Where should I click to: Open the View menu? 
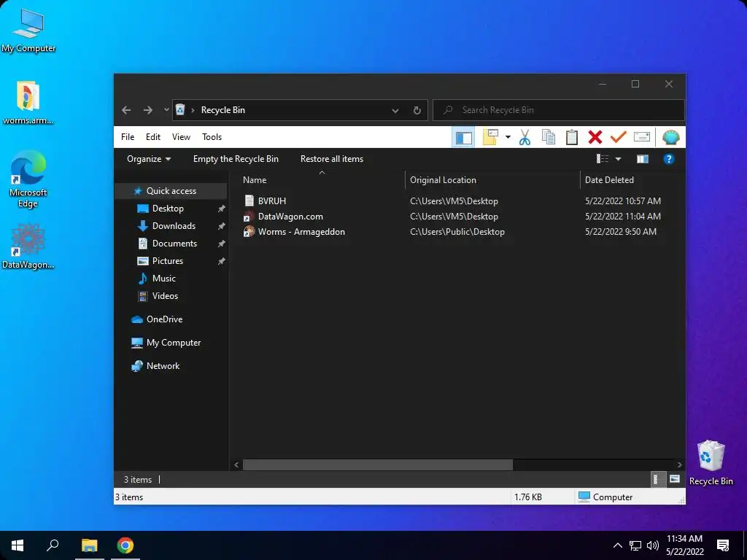pos(181,137)
